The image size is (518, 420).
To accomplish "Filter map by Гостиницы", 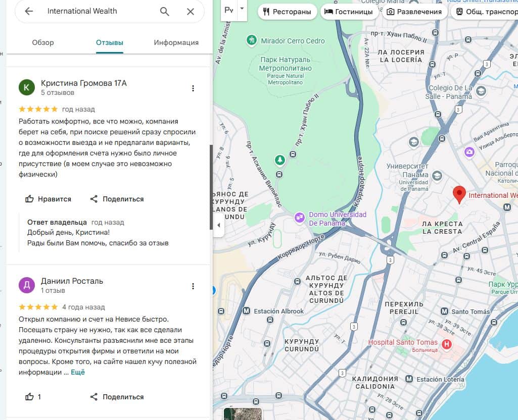I will (349, 12).
